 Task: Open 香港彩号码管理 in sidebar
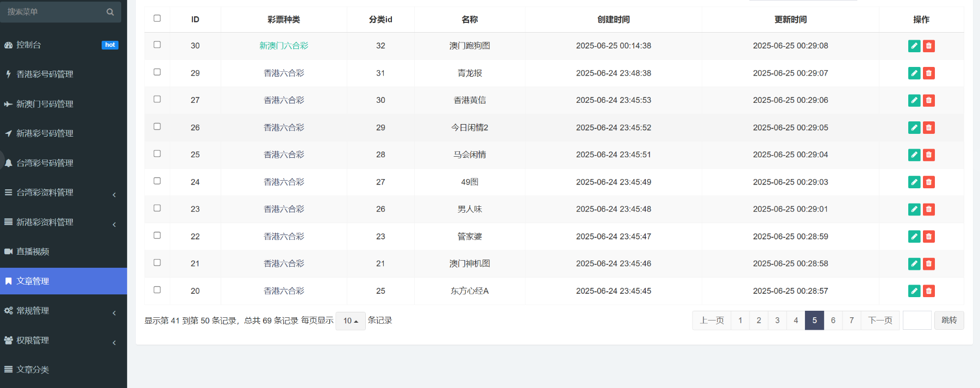(64, 74)
